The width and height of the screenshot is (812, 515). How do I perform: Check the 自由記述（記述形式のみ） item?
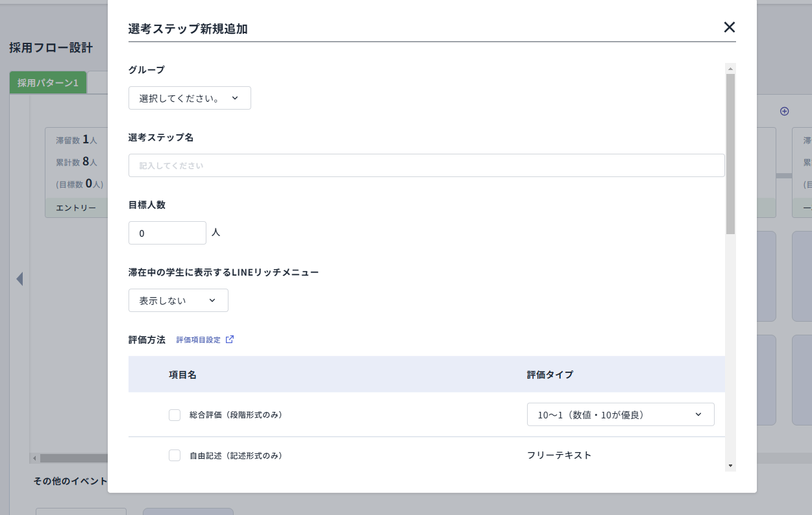pos(174,455)
